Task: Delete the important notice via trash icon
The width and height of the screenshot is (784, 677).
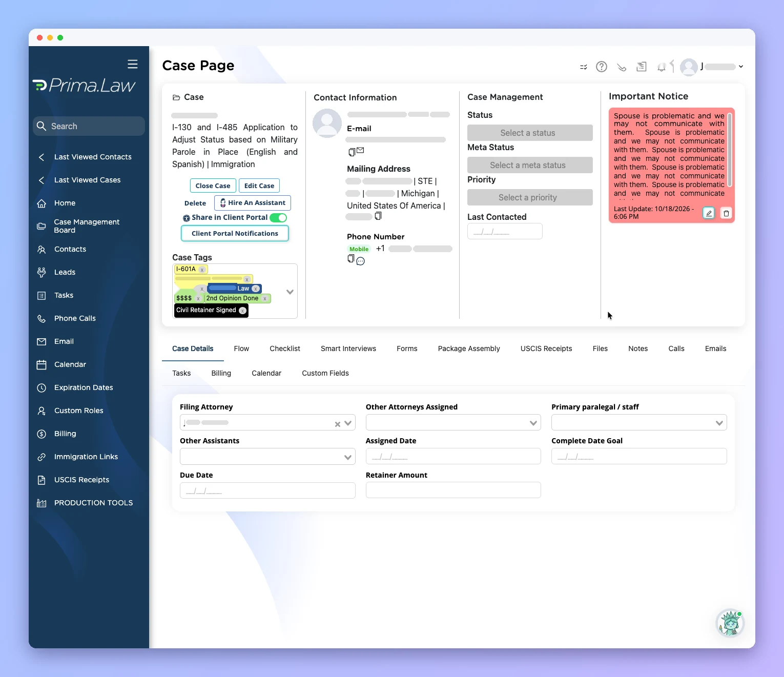Action: [726, 213]
